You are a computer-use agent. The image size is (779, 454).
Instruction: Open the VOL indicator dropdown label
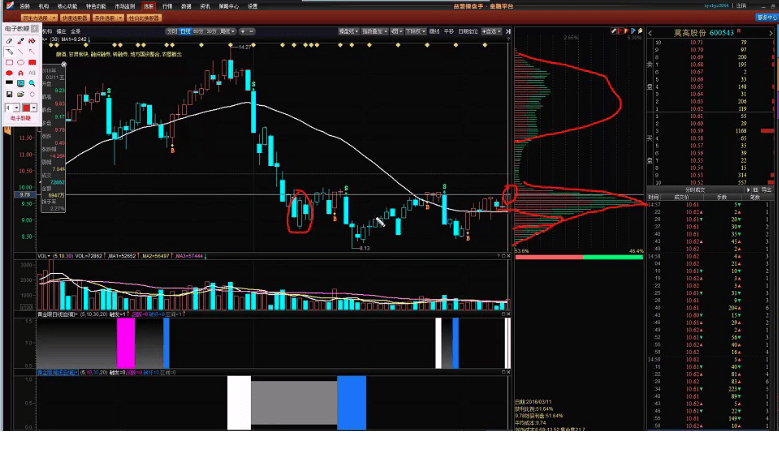pyautogui.click(x=44, y=256)
